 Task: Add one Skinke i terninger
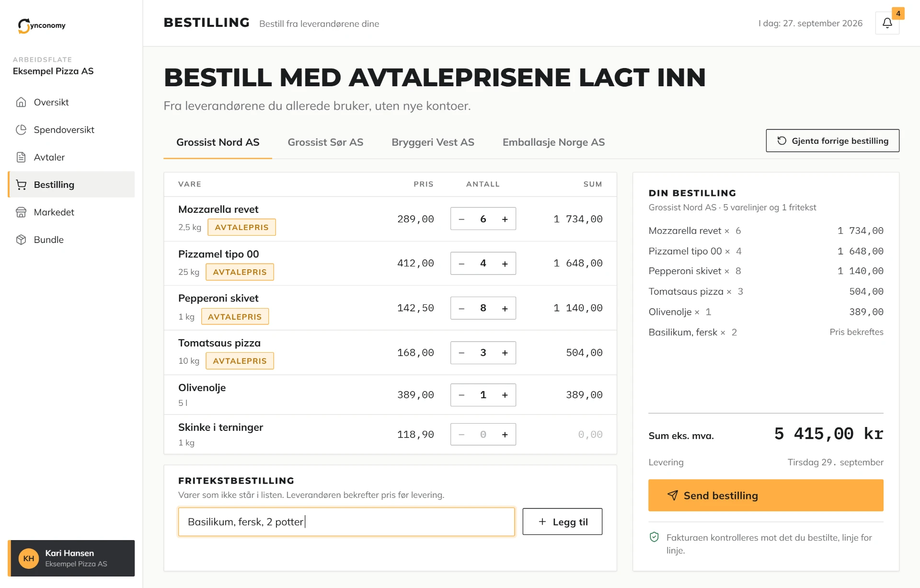(x=505, y=434)
